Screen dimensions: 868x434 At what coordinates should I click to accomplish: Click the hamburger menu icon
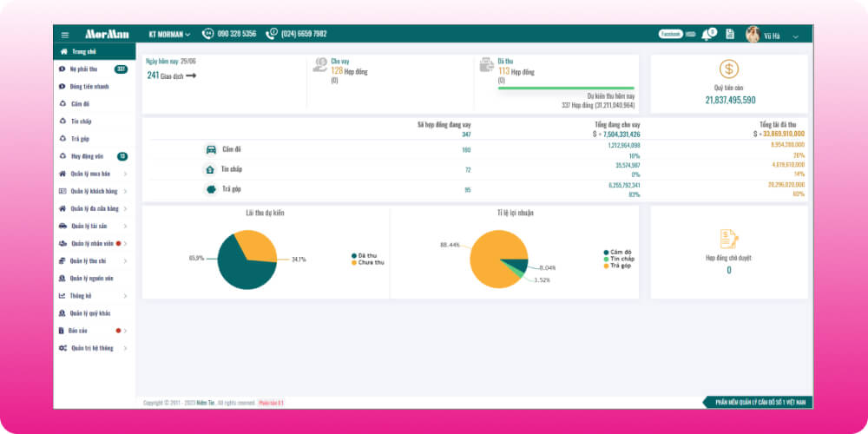tap(65, 35)
